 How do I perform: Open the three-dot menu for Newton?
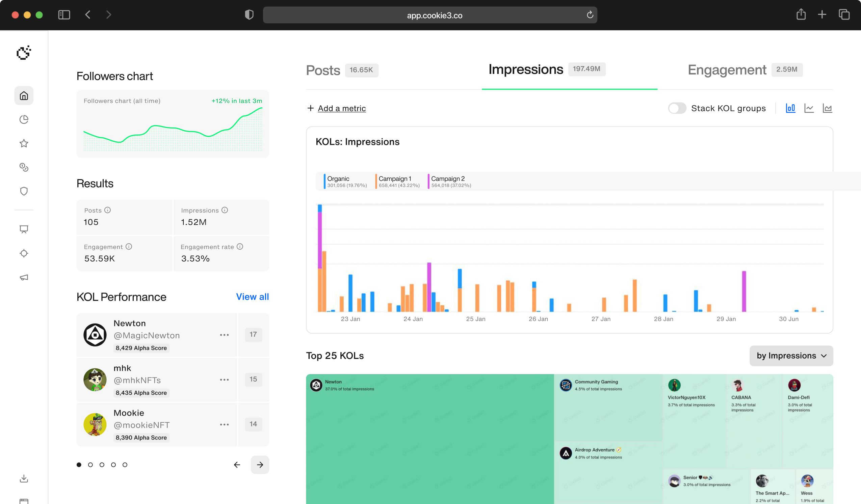(224, 335)
